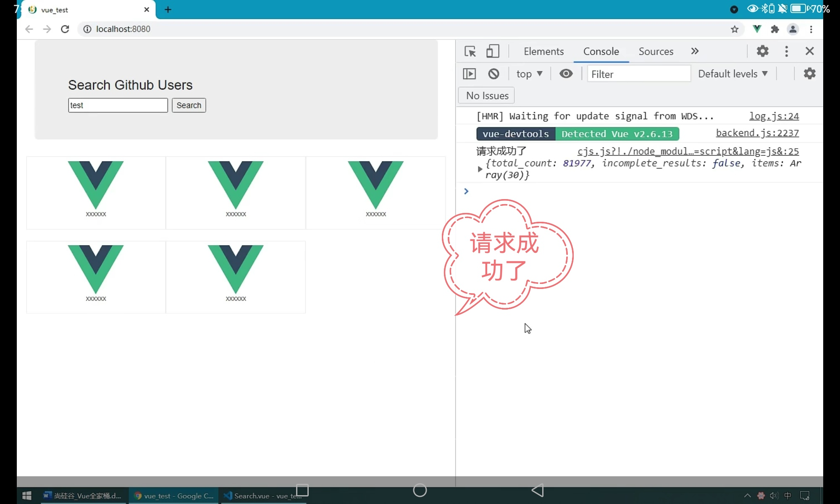Open DevTools three-dot customize menu
The image size is (840, 504).
(x=786, y=51)
